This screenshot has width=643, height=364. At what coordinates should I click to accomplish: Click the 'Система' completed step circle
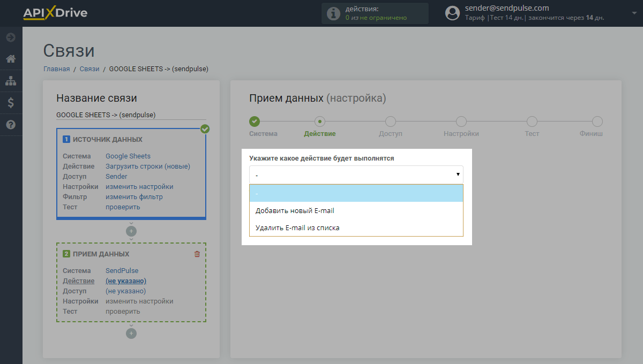coord(255,122)
